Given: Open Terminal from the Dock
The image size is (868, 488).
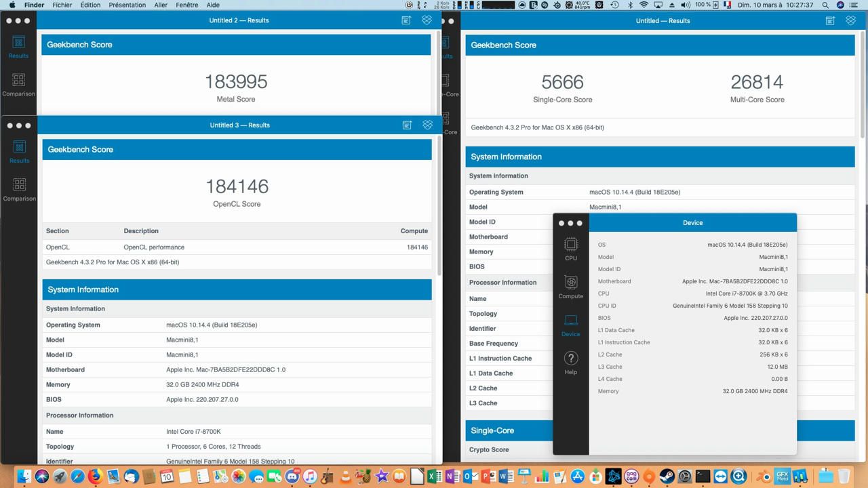Looking at the screenshot, I should (x=703, y=476).
